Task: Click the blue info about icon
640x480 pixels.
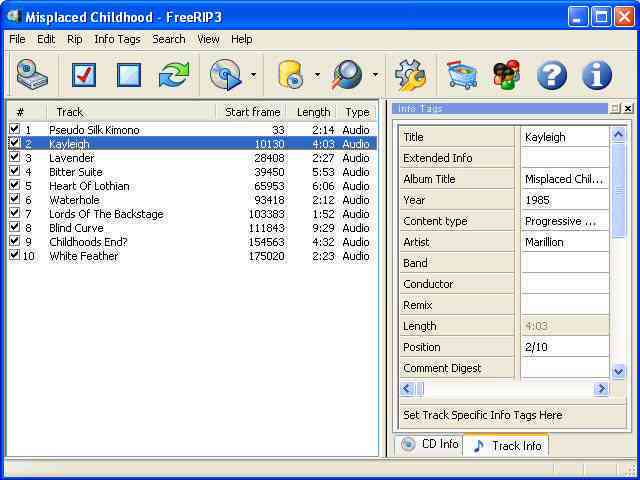Action: coord(597,76)
